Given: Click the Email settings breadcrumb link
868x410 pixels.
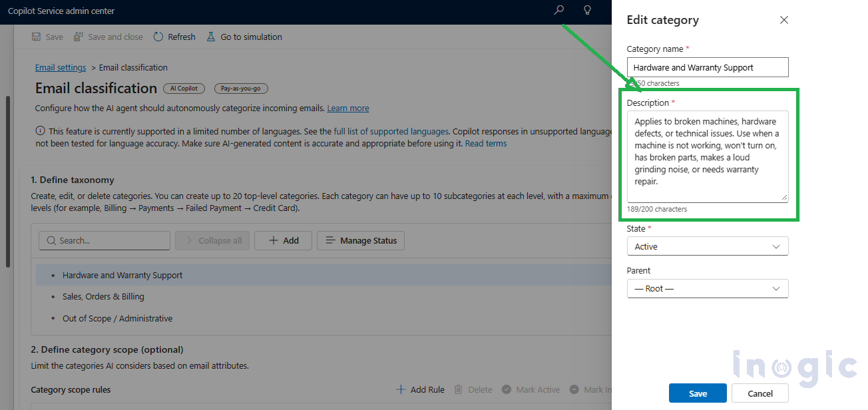Looking at the screenshot, I should [61, 67].
